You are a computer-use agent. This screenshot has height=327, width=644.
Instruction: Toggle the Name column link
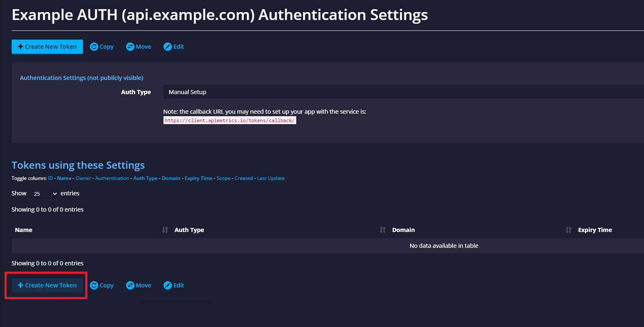[x=64, y=178]
